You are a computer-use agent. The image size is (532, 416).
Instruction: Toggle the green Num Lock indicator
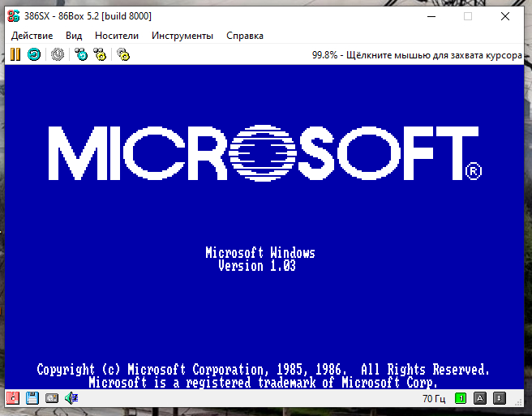point(461,398)
